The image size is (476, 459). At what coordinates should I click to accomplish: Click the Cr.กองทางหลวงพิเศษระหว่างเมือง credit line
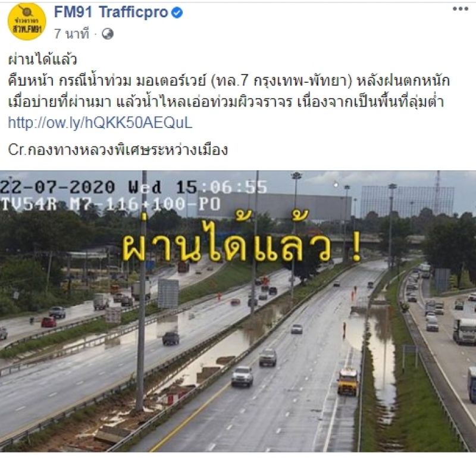[118, 149]
